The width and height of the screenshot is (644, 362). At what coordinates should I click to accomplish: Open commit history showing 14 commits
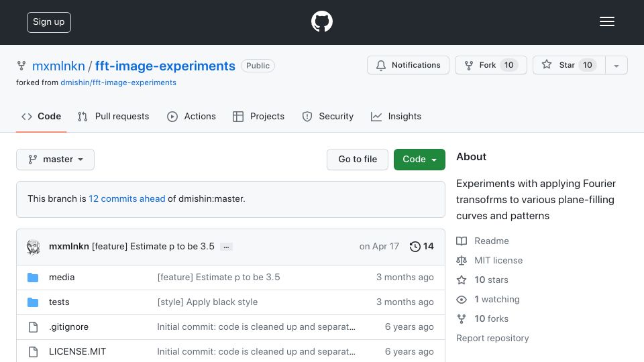(422, 246)
